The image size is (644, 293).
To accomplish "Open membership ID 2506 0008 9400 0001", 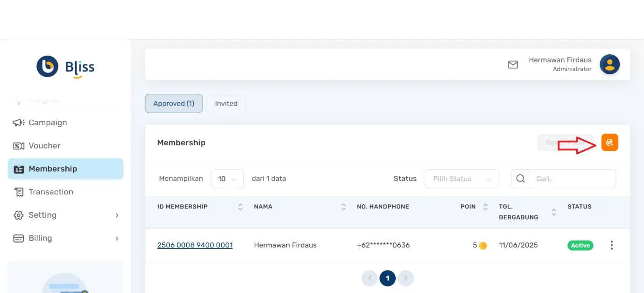I will click(195, 245).
